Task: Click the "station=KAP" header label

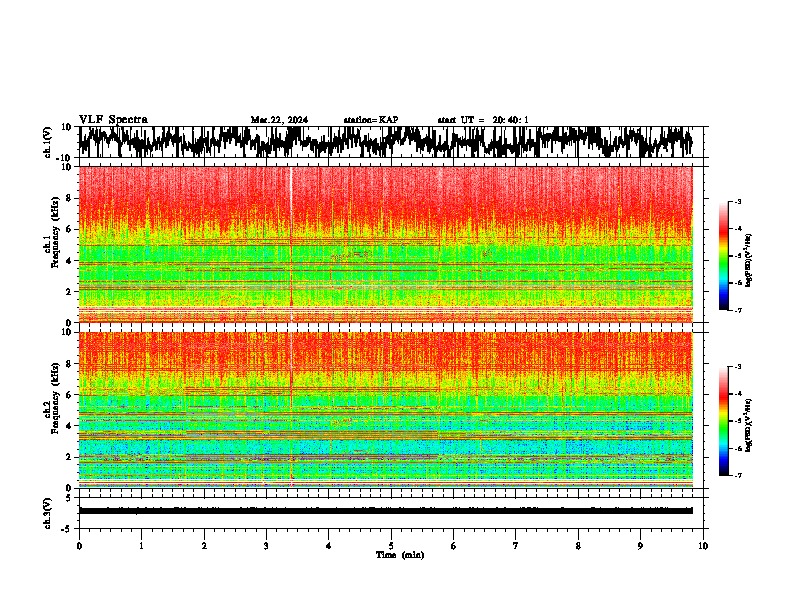Action: (x=371, y=120)
